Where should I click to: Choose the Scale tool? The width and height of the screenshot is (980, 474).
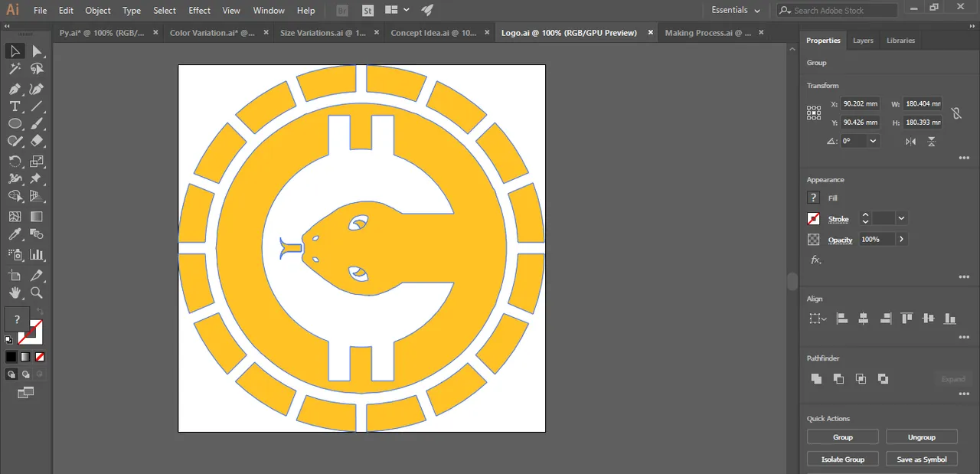[36, 161]
